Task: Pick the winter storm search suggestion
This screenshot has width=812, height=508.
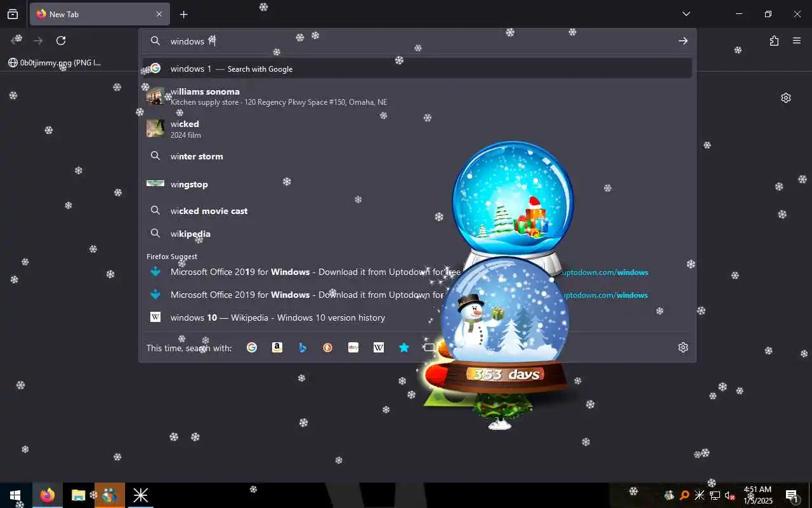Action: tap(417, 156)
